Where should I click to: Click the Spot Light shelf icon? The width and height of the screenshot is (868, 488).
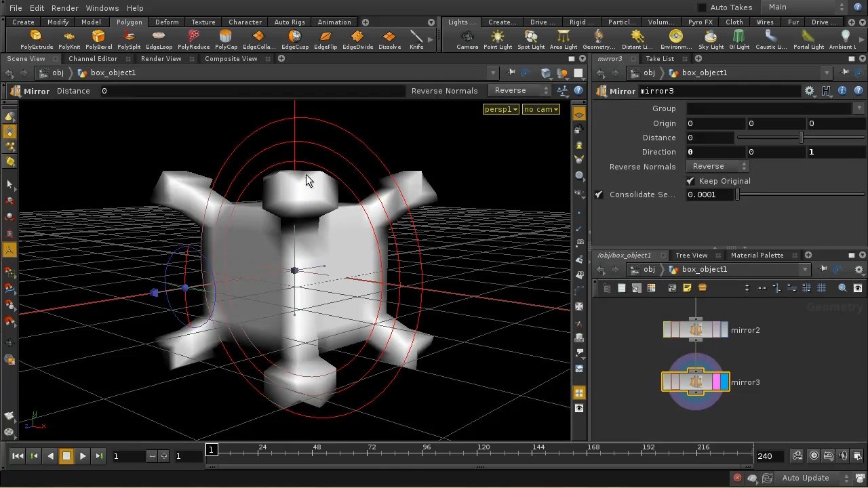[531, 40]
